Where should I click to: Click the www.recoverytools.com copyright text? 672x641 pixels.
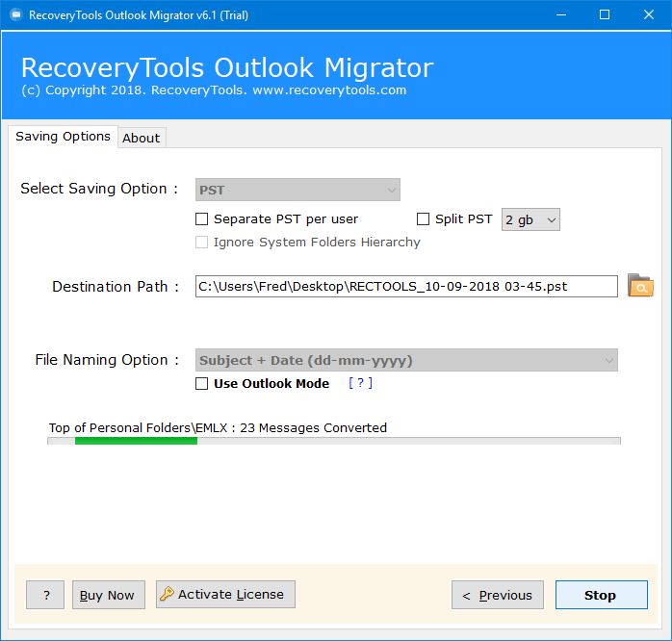point(329,90)
